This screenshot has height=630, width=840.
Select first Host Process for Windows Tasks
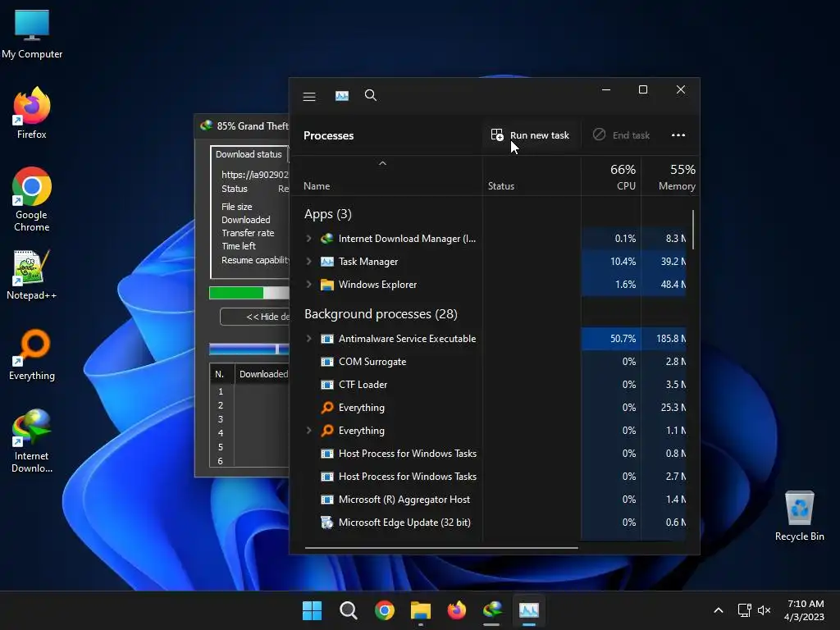tap(407, 454)
